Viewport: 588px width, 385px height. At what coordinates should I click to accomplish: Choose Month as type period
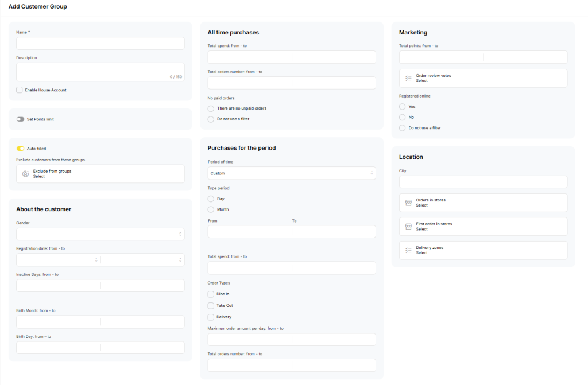[x=211, y=209]
